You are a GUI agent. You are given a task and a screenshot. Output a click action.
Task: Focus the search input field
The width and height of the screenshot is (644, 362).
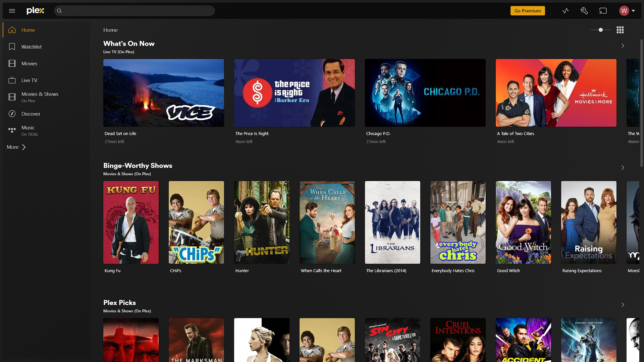[x=135, y=11]
